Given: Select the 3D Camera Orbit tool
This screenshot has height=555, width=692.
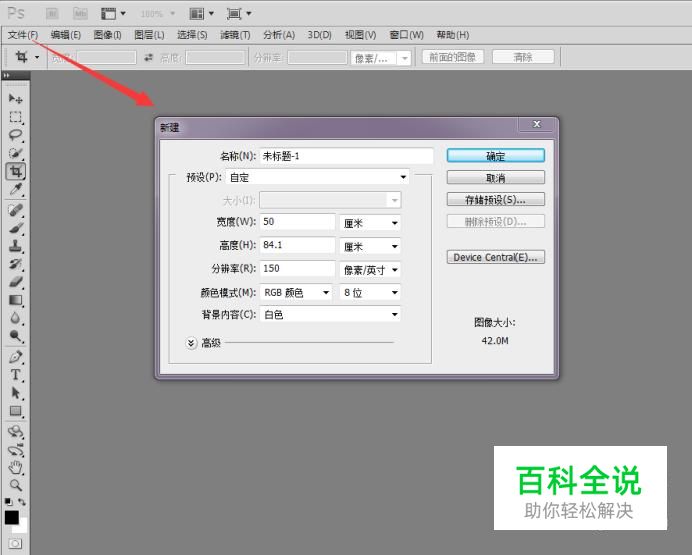Looking at the screenshot, I should pyautogui.click(x=15, y=450).
